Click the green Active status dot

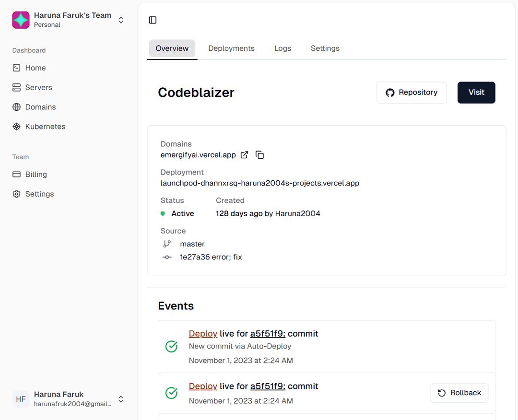pyautogui.click(x=163, y=214)
